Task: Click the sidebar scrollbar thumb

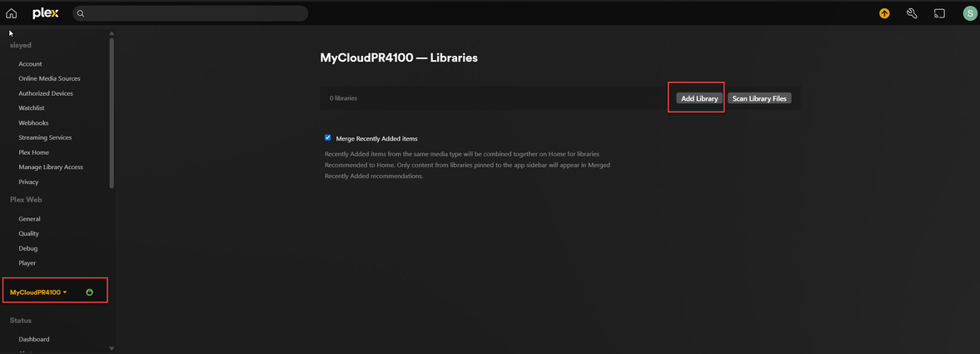Action: pos(112,112)
